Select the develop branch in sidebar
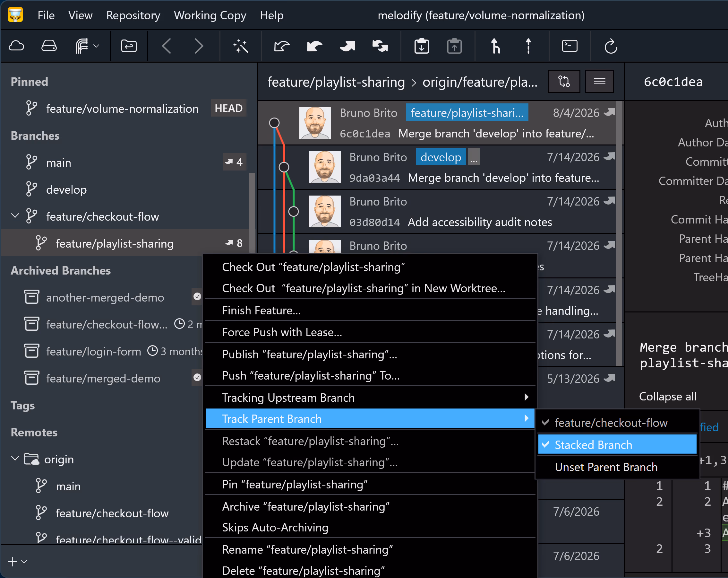The height and width of the screenshot is (578, 728). pos(125,190)
